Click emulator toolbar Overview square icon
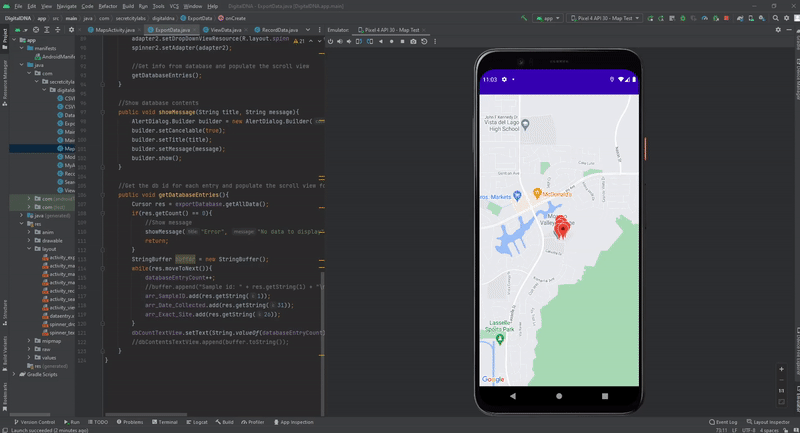 (402, 41)
